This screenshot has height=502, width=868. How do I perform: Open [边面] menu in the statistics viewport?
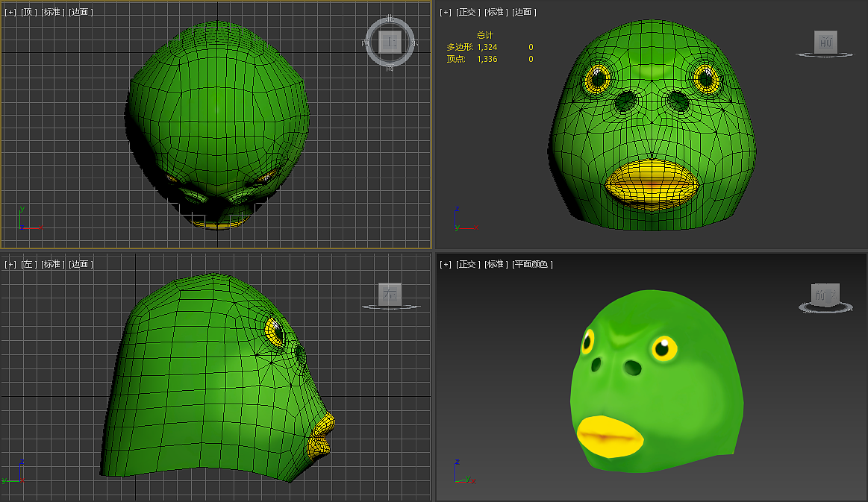524,12
